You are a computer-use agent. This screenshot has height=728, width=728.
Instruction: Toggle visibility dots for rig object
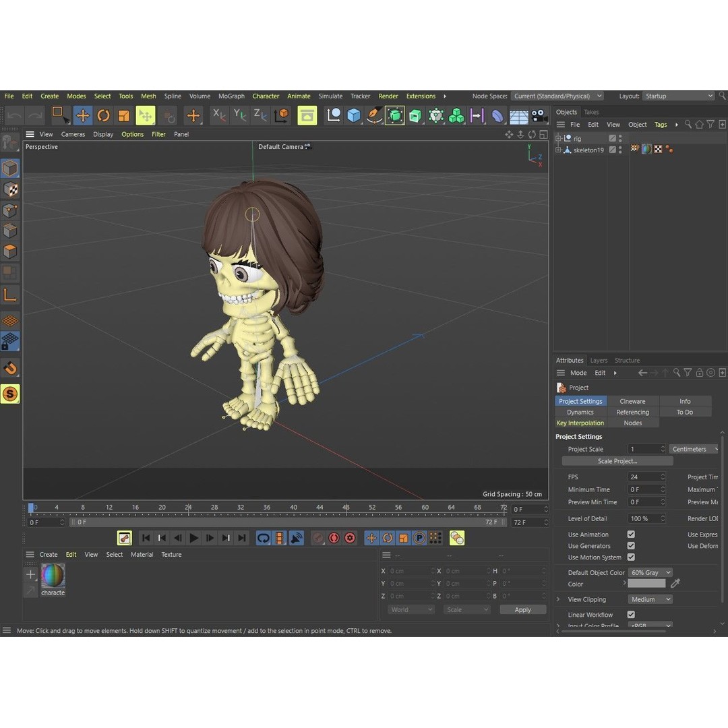[620, 138]
